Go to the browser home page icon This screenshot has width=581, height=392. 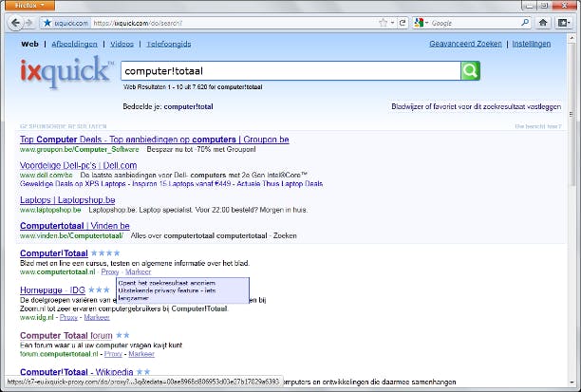(x=543, y=23)
